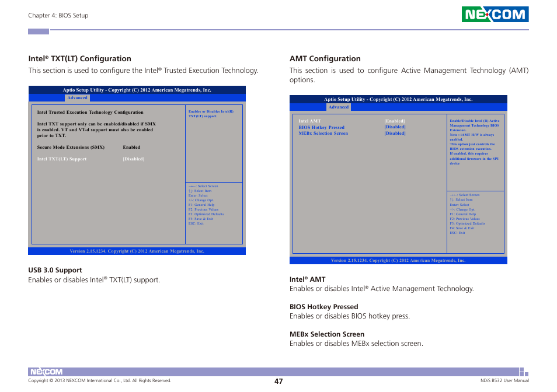557x392 pixels.
Task: Click the [Enabled] value next to Intel AMT
Action: click(x=394, y=121)
